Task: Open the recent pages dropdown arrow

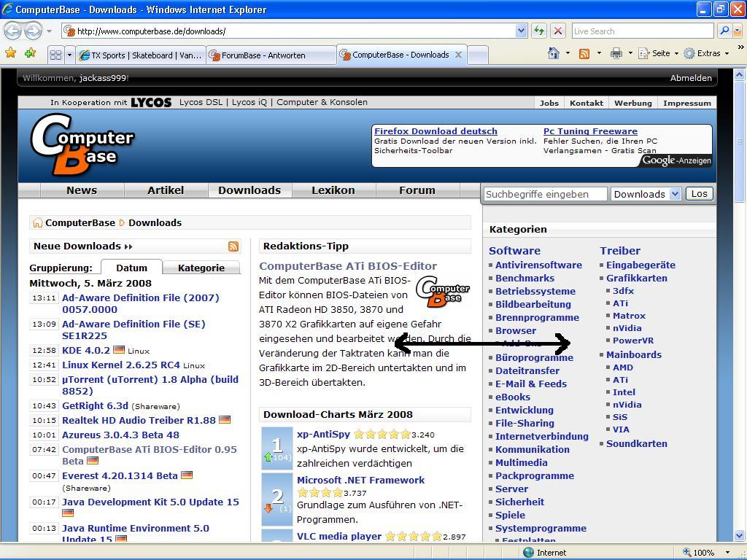Action: [x=49, y=31]
